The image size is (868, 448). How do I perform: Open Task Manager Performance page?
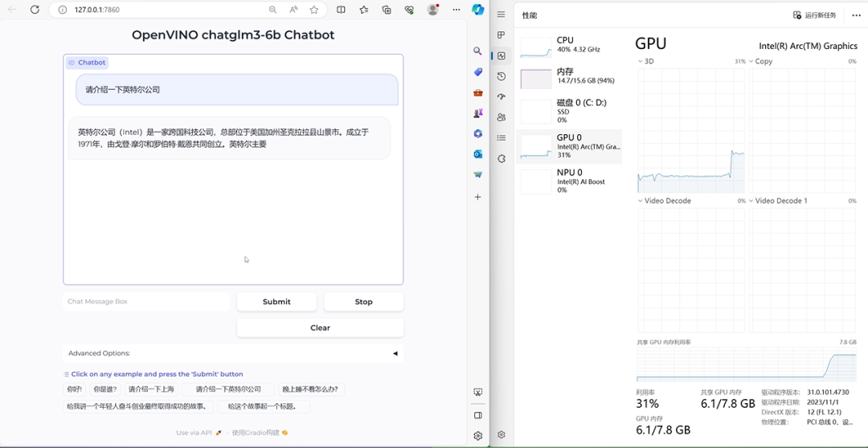click(501, 55)
